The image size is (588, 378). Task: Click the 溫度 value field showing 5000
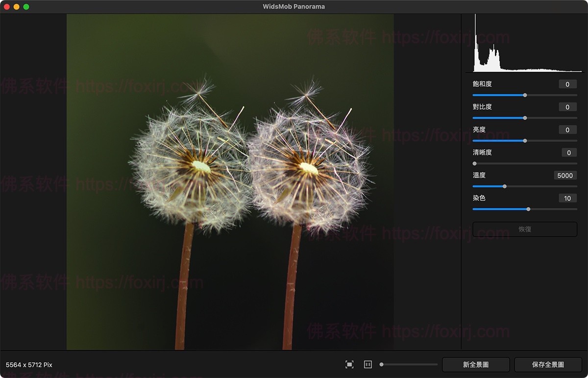pyautogui.click(x=564, y=175)
